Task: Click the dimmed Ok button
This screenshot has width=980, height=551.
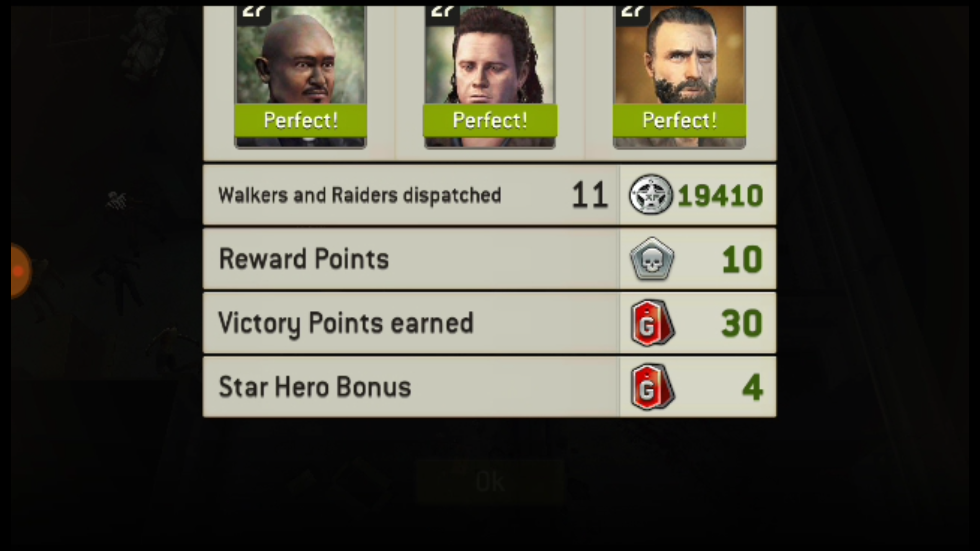Action: point(490,482)
